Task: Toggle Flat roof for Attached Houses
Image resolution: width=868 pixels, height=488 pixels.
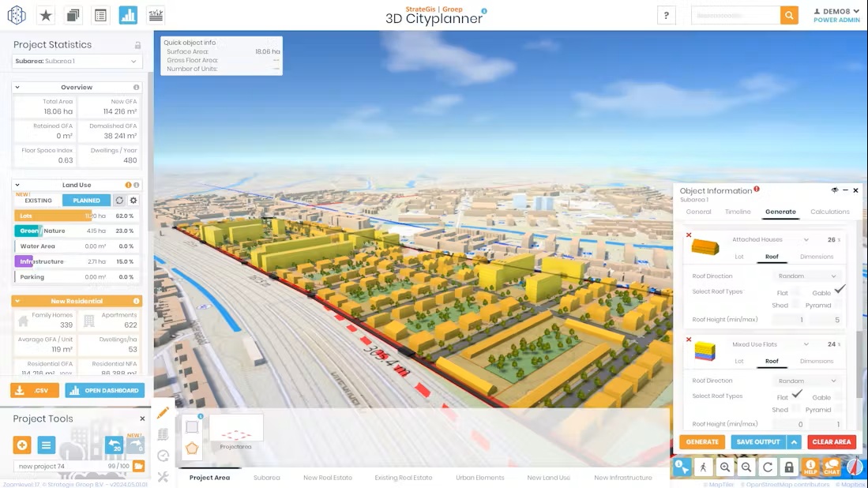Action: pos(795,292)
